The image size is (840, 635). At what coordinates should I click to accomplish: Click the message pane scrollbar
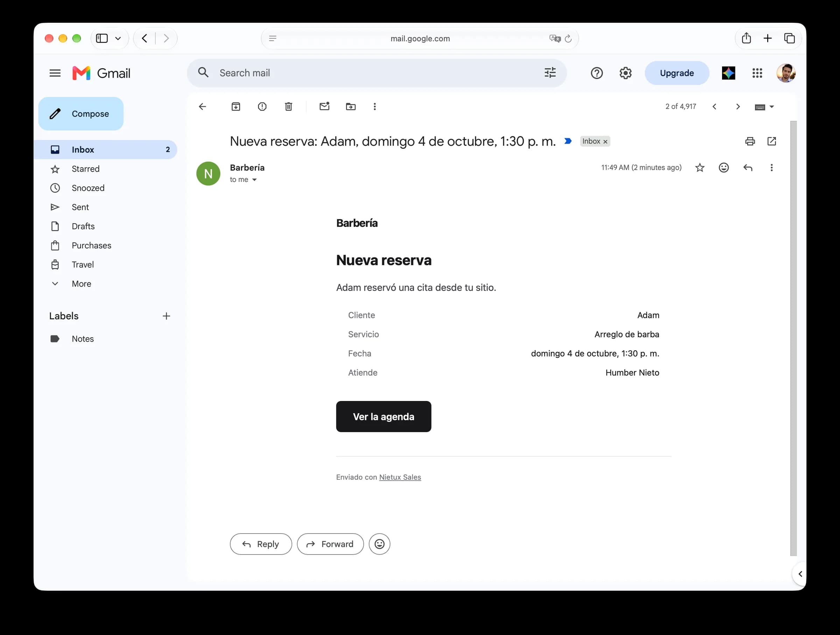[793, 339]
